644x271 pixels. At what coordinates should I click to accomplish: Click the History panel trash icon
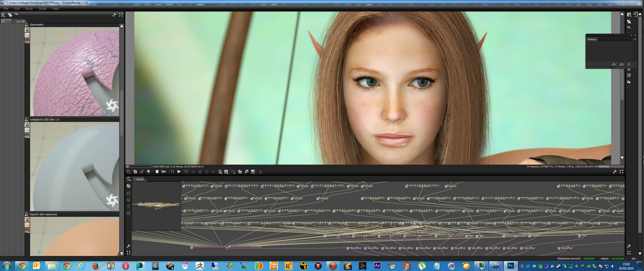coord(629,65)
